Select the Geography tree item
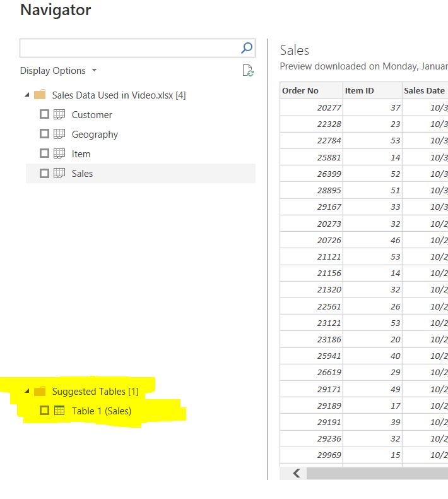Viewport: 448px width, 499px height. point(141,135)
